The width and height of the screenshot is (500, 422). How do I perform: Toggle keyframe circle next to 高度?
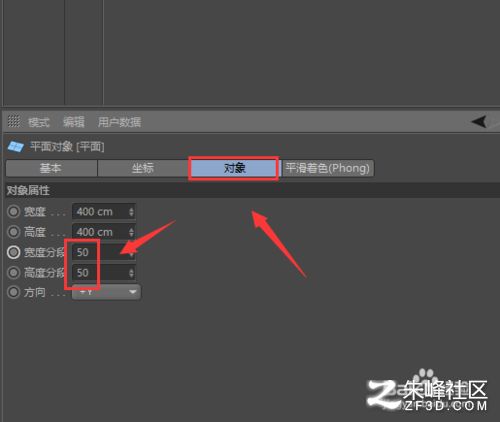pos(14,232)
